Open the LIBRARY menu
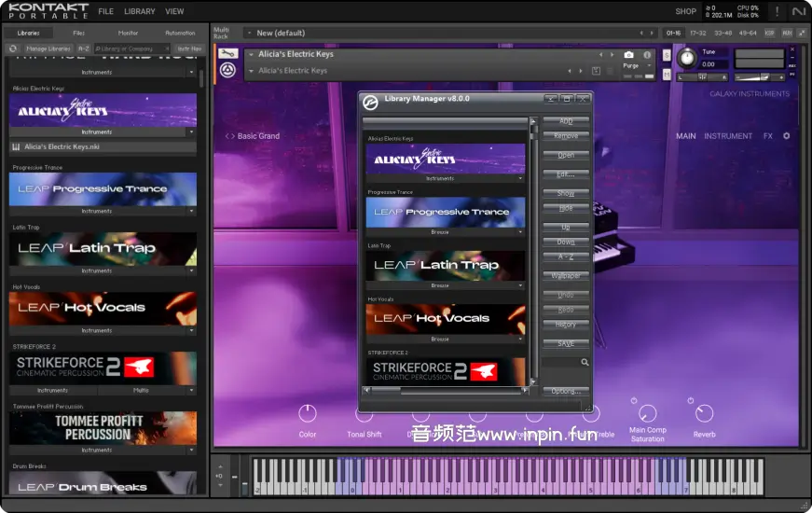The image size is (812, 513). pos(139,11)
